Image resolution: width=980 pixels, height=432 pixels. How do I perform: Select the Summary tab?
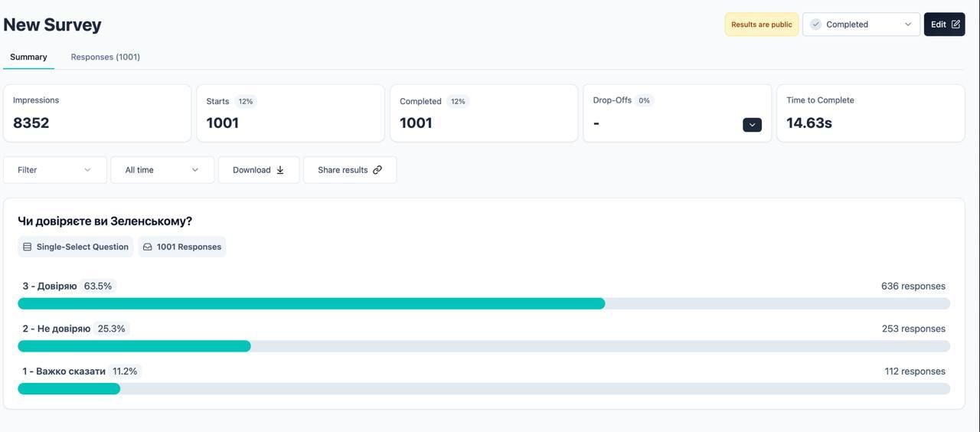(28, 57)
